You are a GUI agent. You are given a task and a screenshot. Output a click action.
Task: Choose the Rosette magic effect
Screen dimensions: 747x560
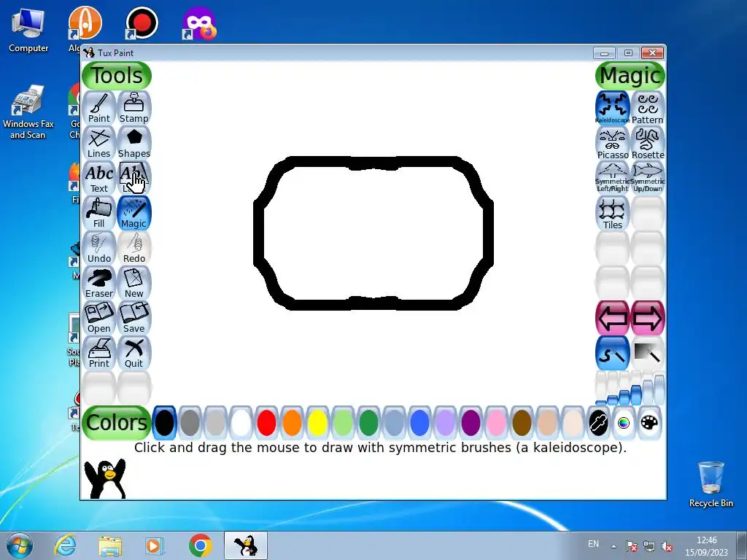click(648, 143)
